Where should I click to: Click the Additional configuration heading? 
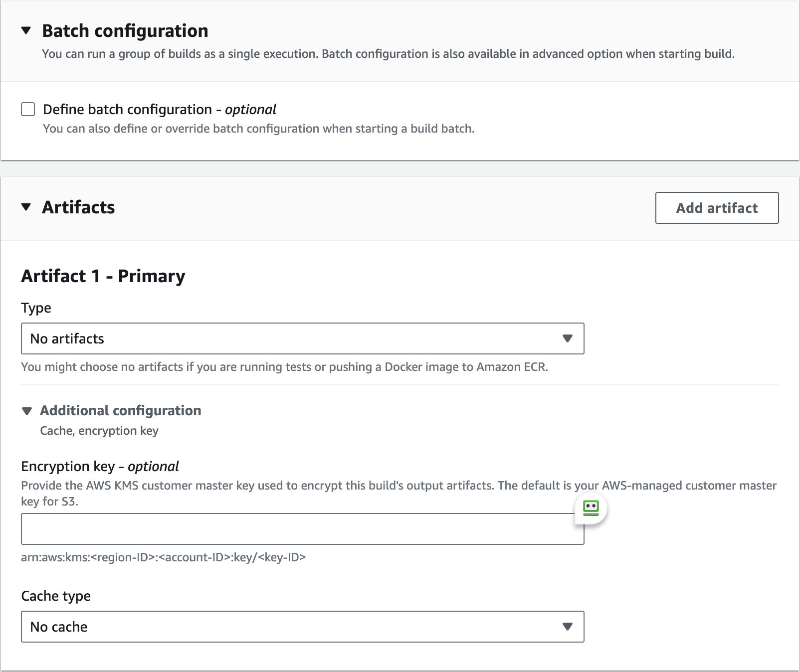coord(121,411)
